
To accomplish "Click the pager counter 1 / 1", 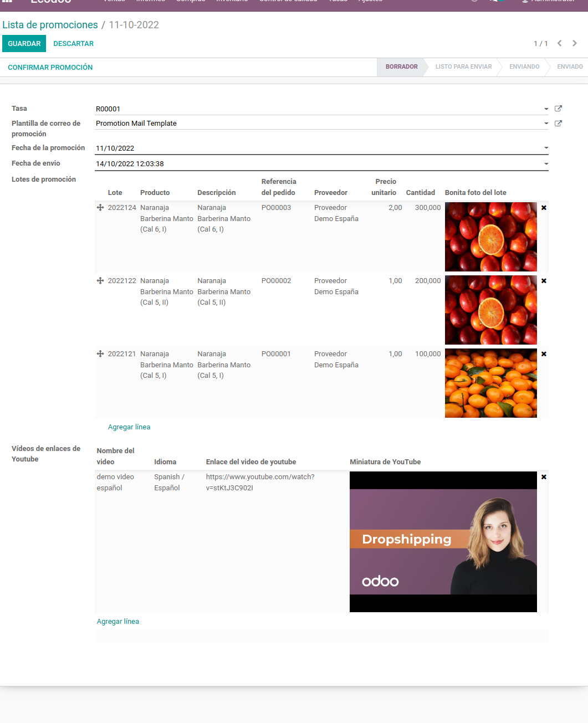I will pos(541,44).
